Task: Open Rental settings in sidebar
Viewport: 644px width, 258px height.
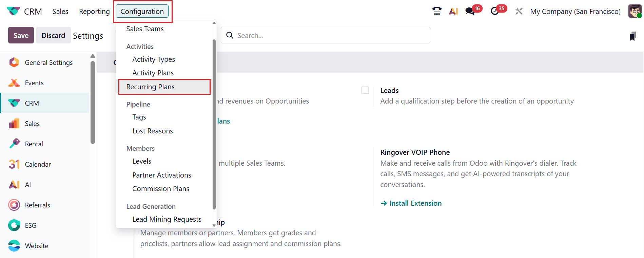Action: [x=45, y=144]
